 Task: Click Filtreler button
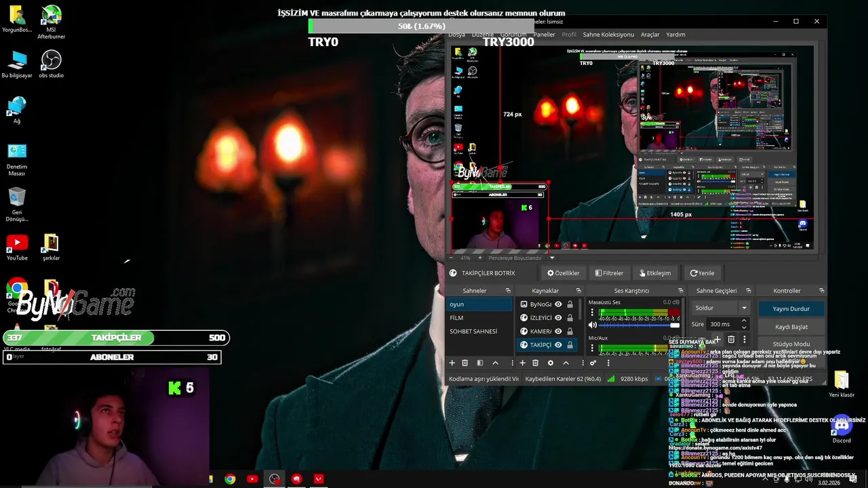(x=609, y=273)
